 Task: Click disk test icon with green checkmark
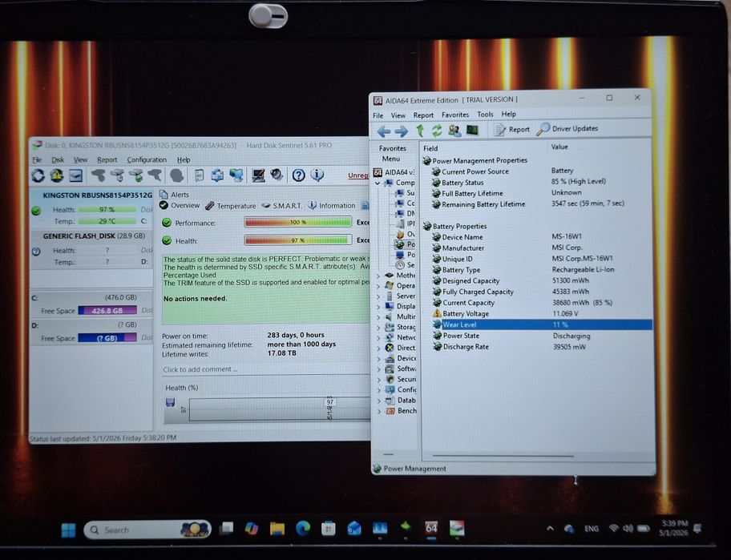coord(136,175)
